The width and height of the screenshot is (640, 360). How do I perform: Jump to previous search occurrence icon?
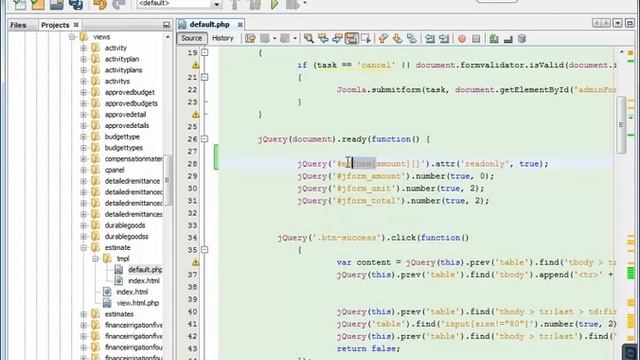[323, 39]
